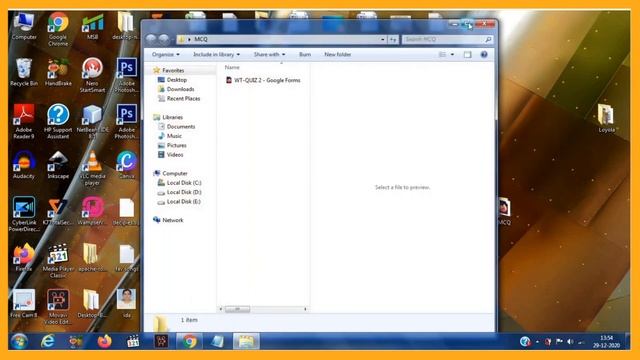Viewport: 640px width, 360px height.
Task: Open the Recycle Bin
Action: point(24,72)
